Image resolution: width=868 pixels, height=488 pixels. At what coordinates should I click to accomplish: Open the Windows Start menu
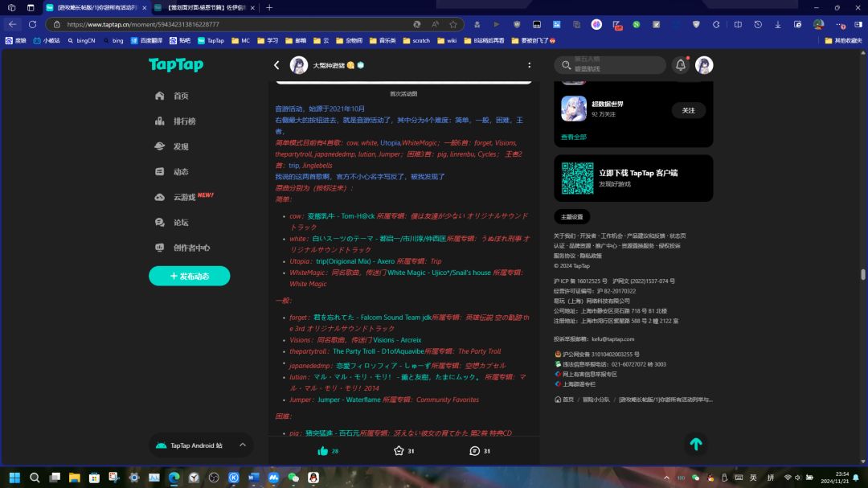click(x=14, y=478)
